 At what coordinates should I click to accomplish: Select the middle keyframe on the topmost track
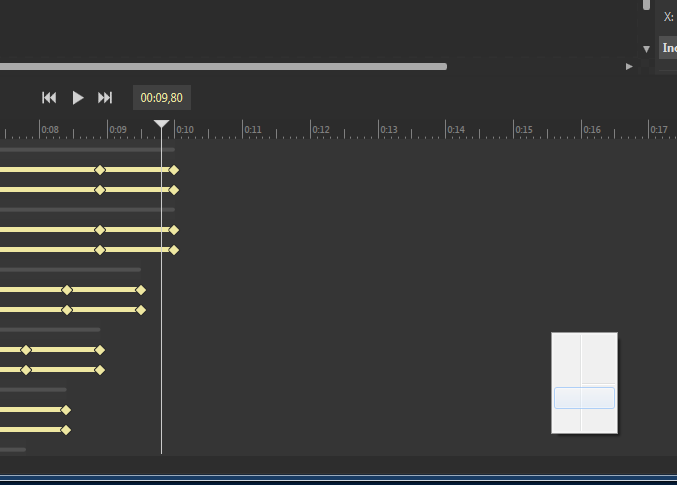coord(100,170)
